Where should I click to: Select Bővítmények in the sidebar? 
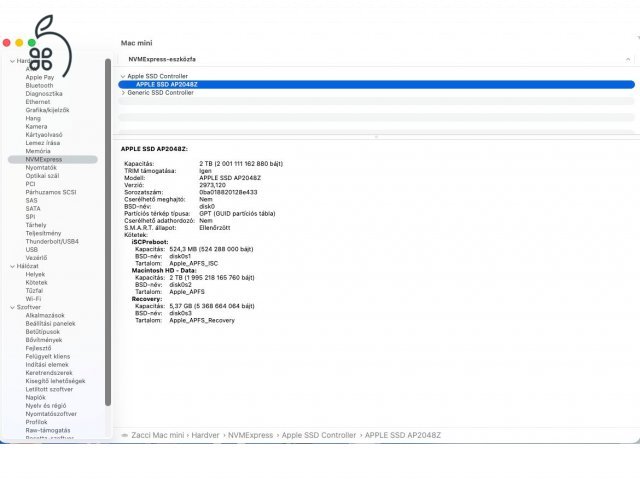tap(44, 340)
